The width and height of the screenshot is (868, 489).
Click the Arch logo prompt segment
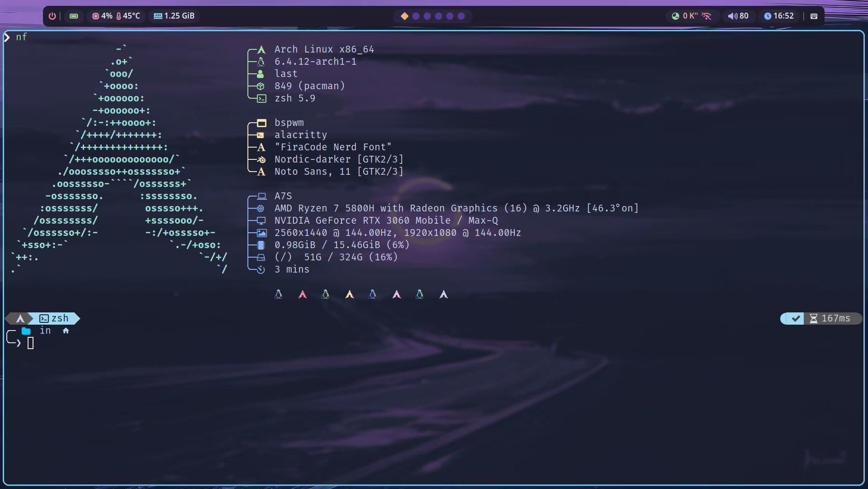click(20, 319)
